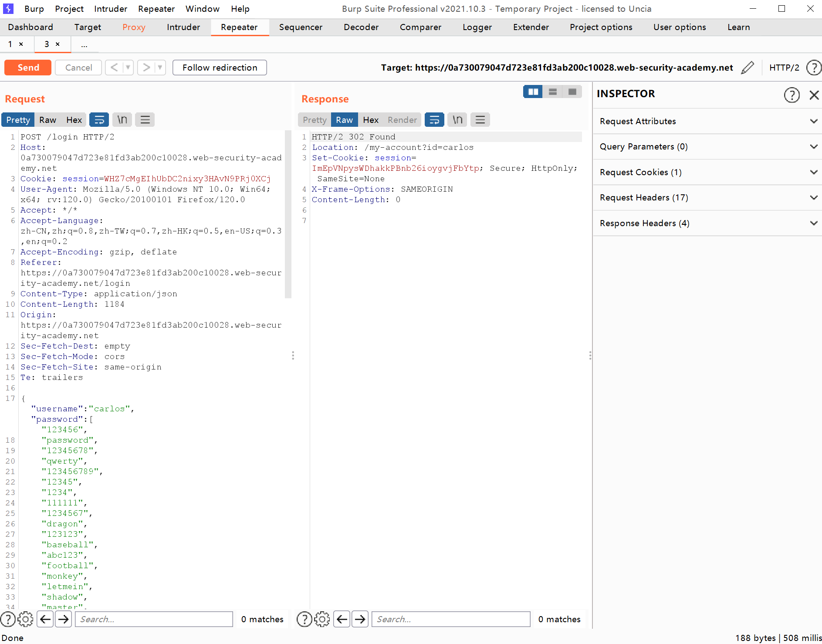This screenshot has width=822, height=644.
Task: Open Request pane options menu icon
Action: pyautogui.click(x=145, y=120)
